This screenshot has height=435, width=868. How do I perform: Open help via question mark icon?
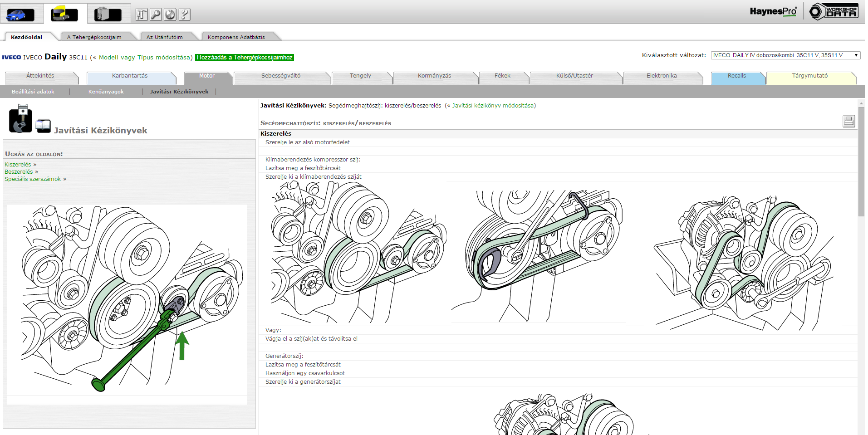click(x=184, y=15)
